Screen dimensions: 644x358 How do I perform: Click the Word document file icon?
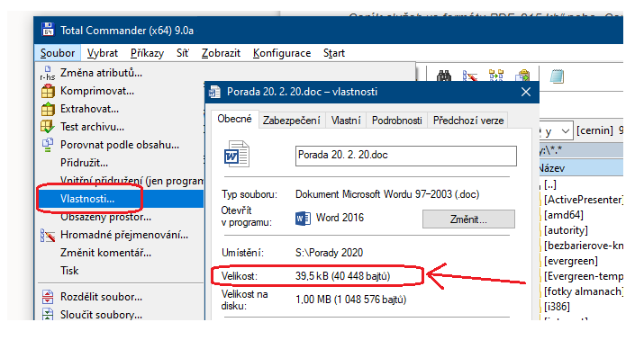pos(237,154)
